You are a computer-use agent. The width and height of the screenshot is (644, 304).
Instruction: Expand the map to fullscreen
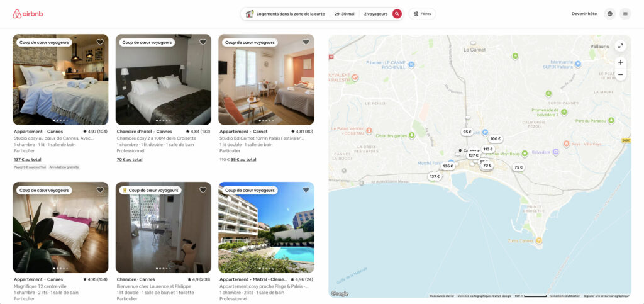621,46
